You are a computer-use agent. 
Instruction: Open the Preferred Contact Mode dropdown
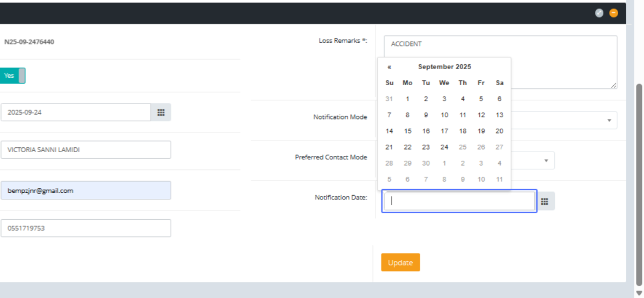546,161
